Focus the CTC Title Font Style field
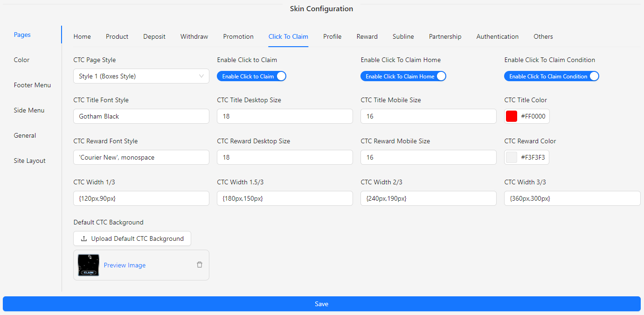This screenshot has height=315, width=644. pos(141,116)
